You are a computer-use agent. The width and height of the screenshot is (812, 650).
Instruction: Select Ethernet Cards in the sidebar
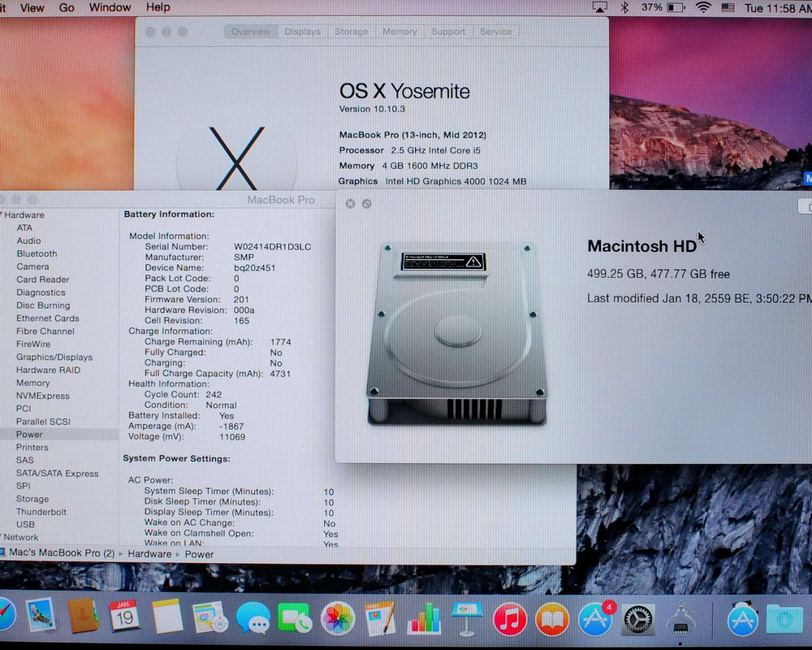tap(48, 318)
